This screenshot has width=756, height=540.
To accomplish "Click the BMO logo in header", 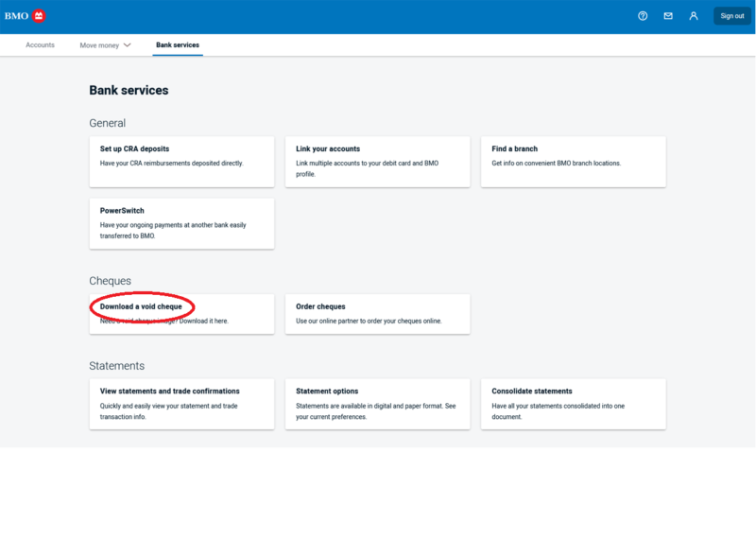I will pyautogui.click(x=25, y=16).
